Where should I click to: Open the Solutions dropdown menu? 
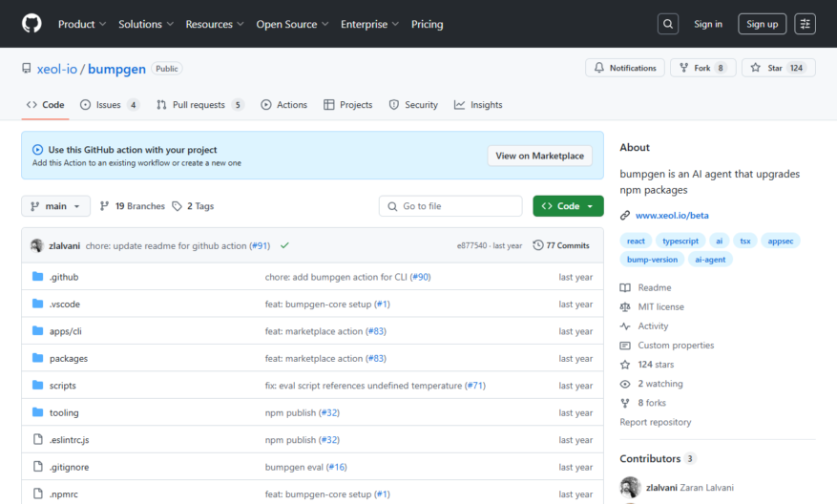(146, 24)
